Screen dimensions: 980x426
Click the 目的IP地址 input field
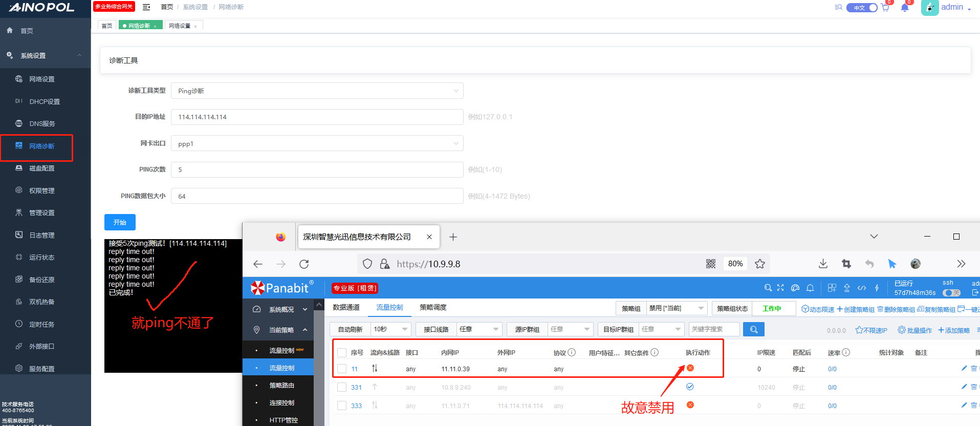tap(317, 117)
